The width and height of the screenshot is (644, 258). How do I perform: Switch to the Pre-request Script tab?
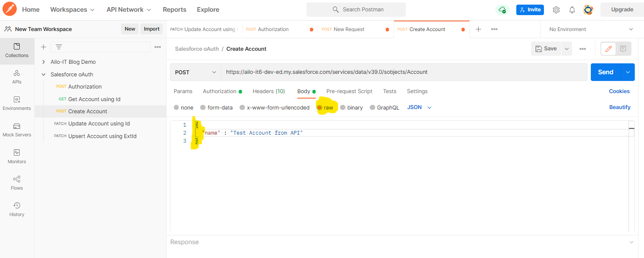point(349,91)
